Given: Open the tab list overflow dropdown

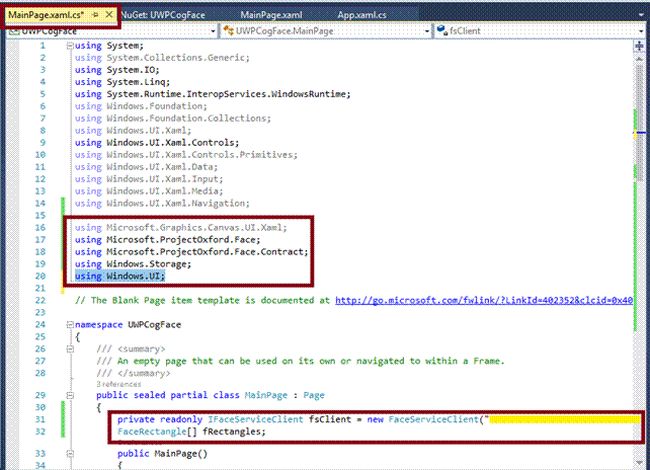Looking at the screenshot, I should (641, 15).
